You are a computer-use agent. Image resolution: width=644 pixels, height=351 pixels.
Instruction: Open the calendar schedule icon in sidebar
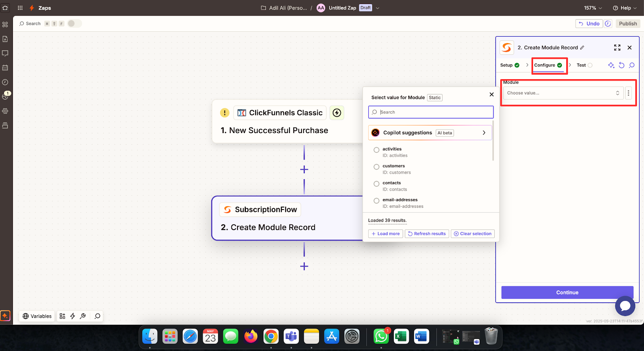coord(5,68)
